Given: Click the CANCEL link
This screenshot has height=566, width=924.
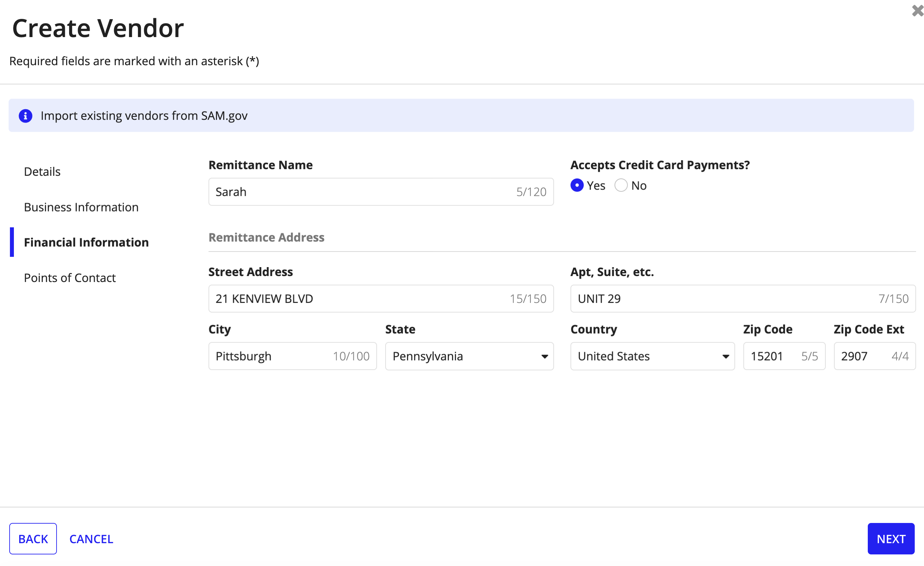Looking at the screenshot, I should click(x=91, y=539).
